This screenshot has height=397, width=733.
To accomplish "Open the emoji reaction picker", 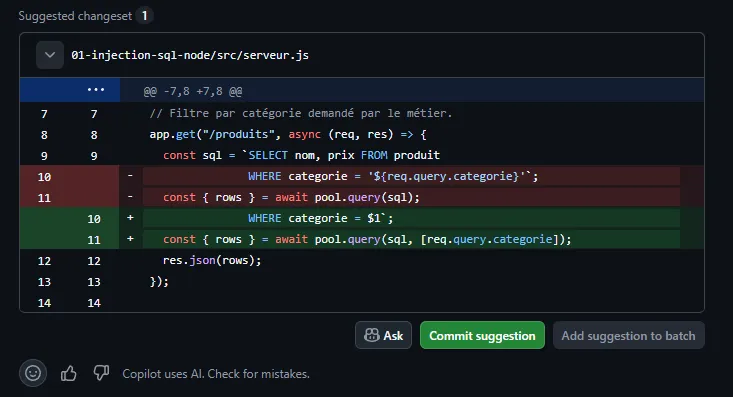I will pos(33,373).
